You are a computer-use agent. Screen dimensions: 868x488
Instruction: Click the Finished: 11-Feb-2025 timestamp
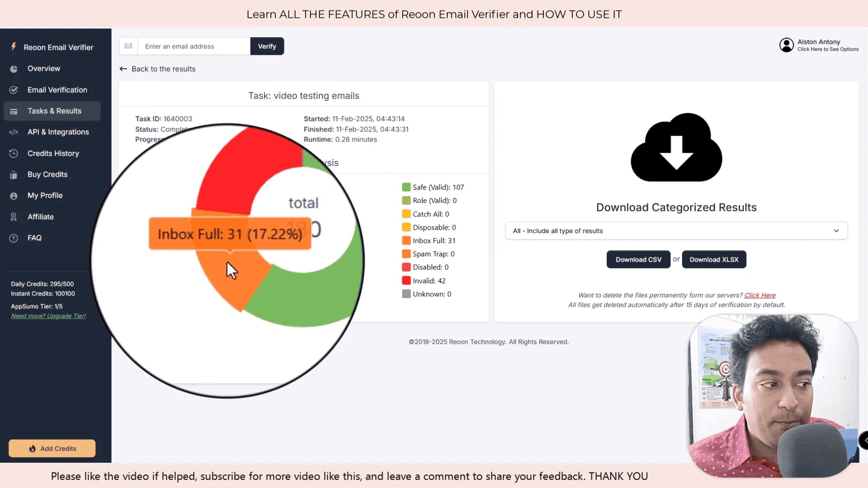(356, 129)
